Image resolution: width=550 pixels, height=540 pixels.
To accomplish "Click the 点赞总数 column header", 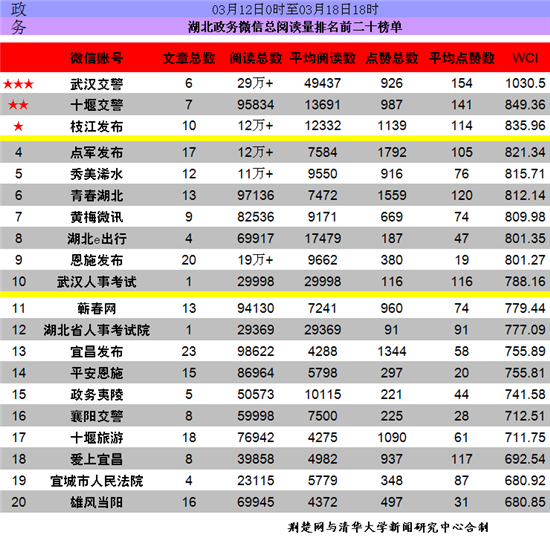I will coord(391,58).
